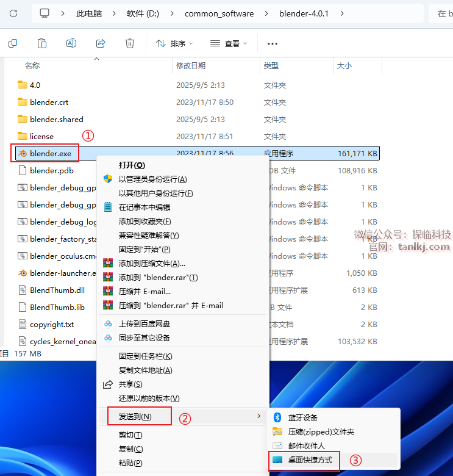
Task: Click 软件 (D:) breadcrumb segment
Action: click(x=143, y=13)
